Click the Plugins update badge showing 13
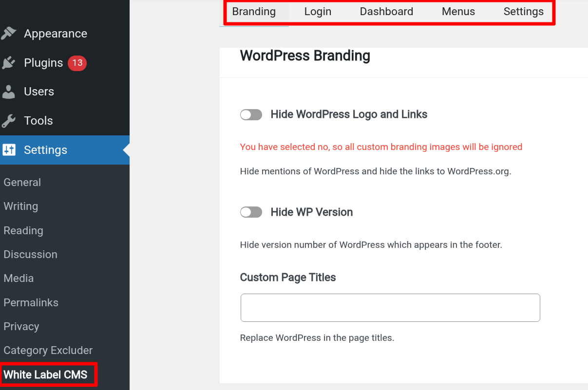 [x=77, y=63]
